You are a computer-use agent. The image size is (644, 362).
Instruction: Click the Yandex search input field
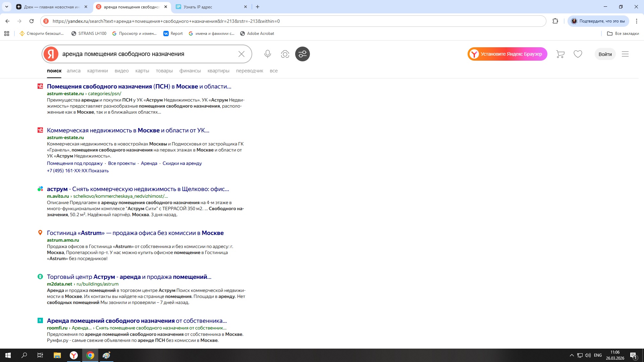click(148, 54)
